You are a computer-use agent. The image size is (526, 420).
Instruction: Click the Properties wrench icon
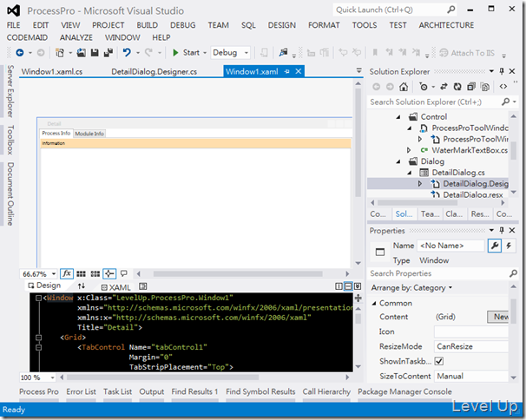495,246
